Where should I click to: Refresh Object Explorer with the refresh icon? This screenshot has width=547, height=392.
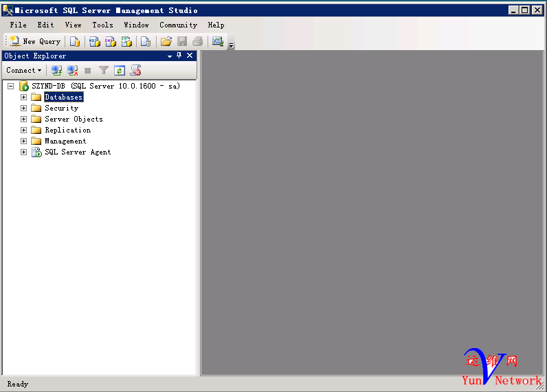(x=120, y=71)
